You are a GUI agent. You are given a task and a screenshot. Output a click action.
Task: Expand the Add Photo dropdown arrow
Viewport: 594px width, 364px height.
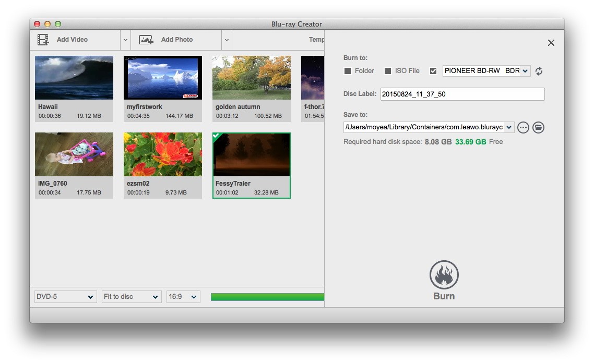[x=227, y=40]
